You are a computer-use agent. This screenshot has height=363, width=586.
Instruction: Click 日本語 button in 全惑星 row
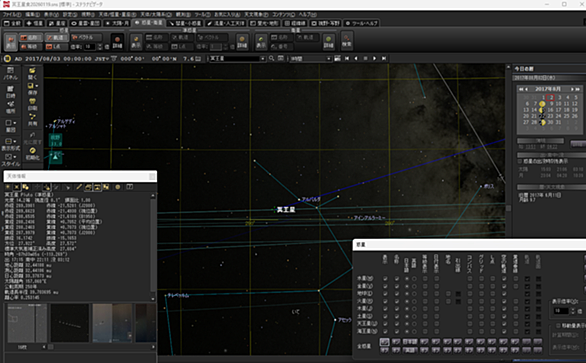pyautogui.click(x=410, y=342)
